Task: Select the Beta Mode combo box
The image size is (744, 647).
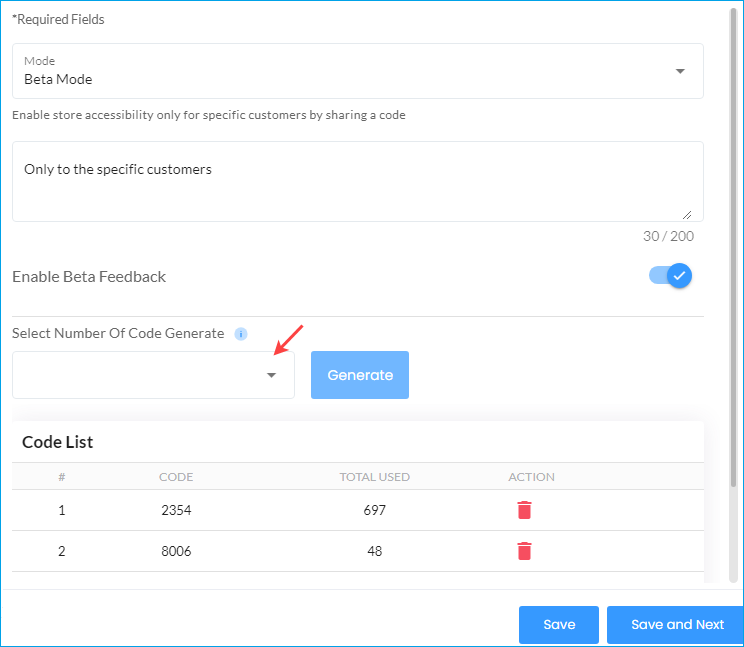Action: pyautogui.click(x=358, y=71)
